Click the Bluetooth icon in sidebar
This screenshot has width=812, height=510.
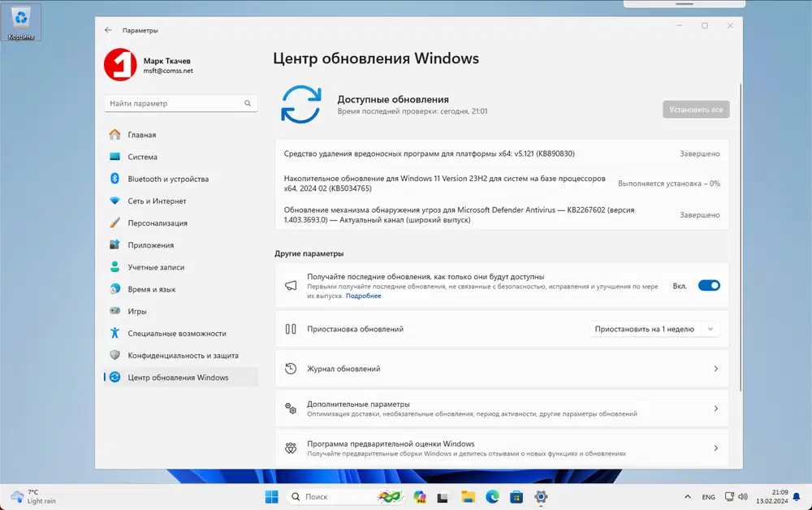tap(114, 179)
